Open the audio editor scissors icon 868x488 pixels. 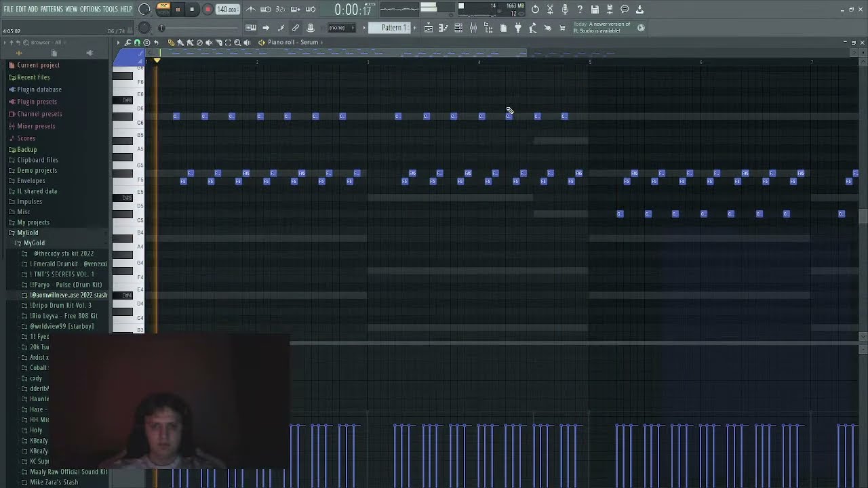click(550, 9)
